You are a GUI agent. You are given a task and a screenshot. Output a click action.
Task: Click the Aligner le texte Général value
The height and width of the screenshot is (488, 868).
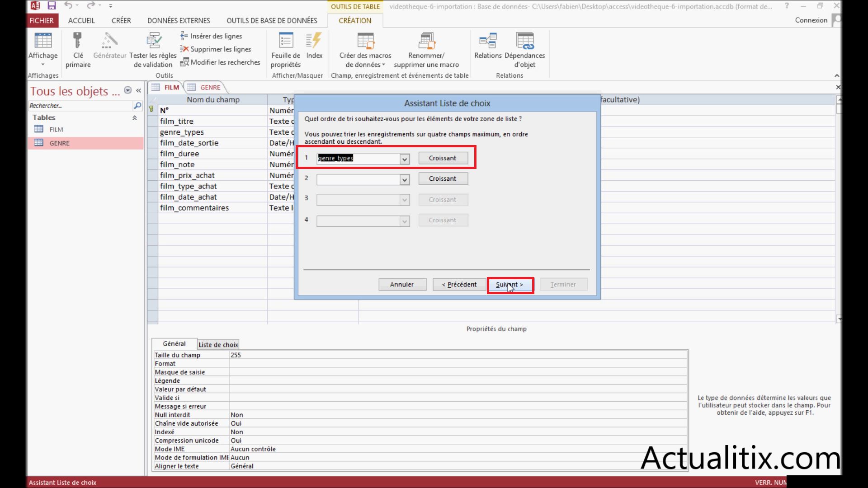[x=458, y=466]
